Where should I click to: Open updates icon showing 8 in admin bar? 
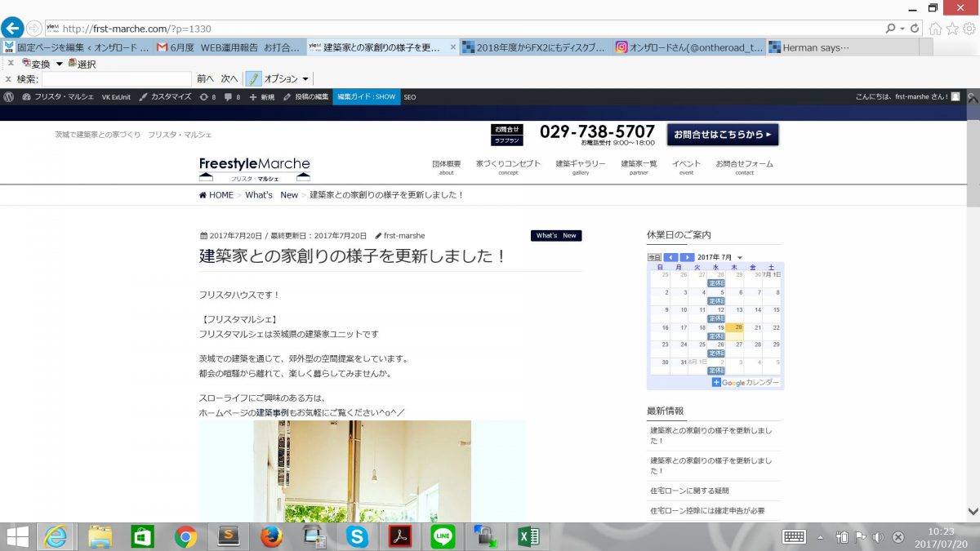point(207,96)
